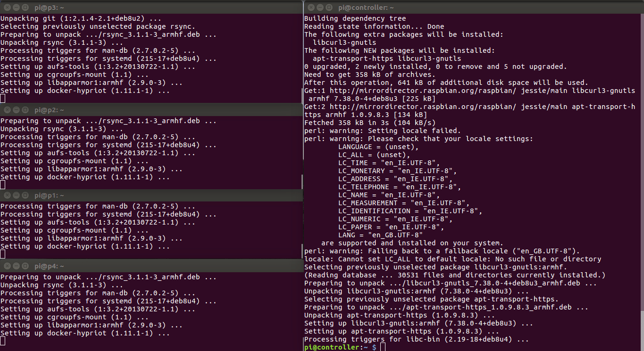Minimize the pi@p4 terminal window

[x=16, y=266]
